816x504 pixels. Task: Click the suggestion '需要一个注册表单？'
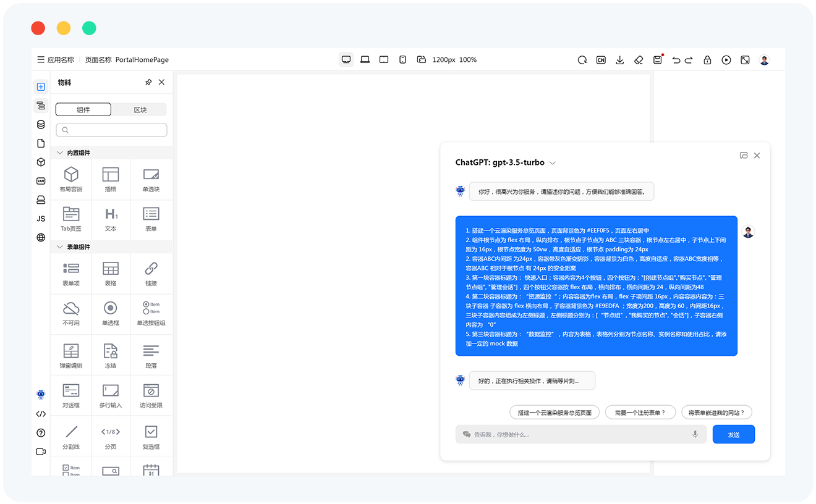tap(640, 412)
